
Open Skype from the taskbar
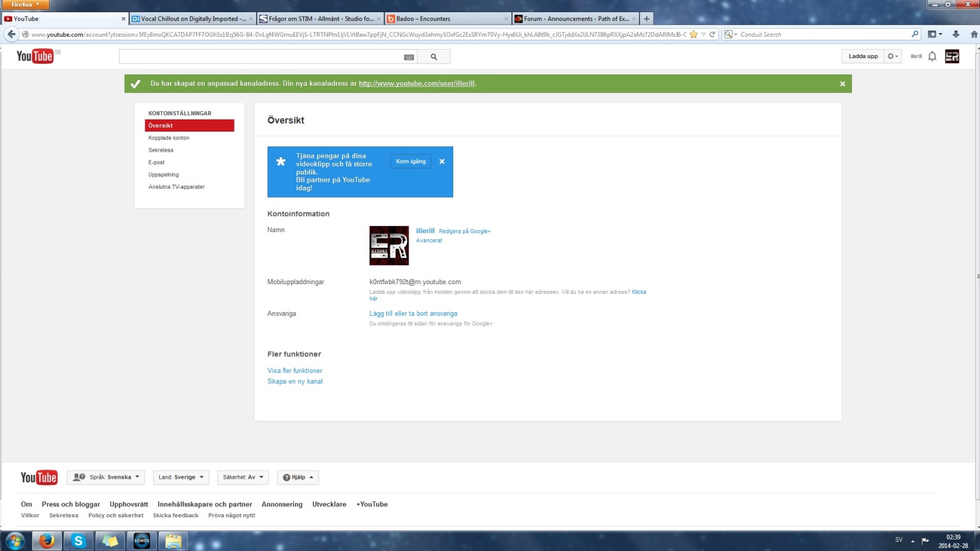(x=78, y=541)
